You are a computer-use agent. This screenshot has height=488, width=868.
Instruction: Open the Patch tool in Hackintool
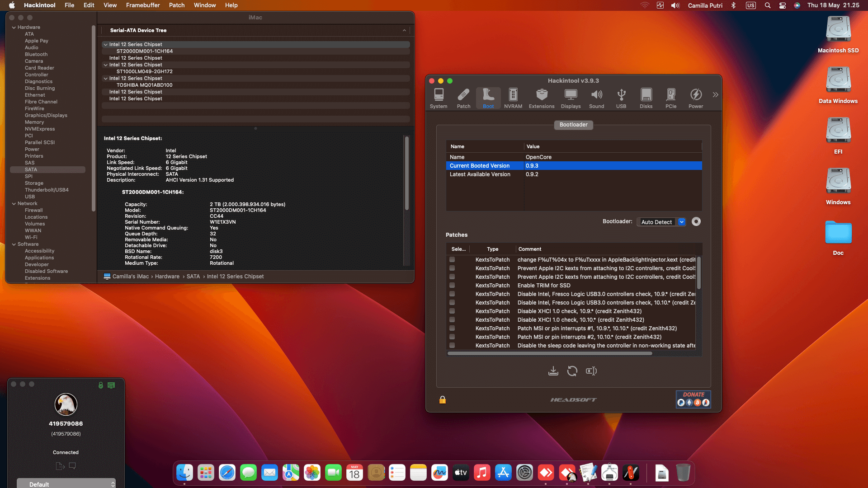pos(463,98)
